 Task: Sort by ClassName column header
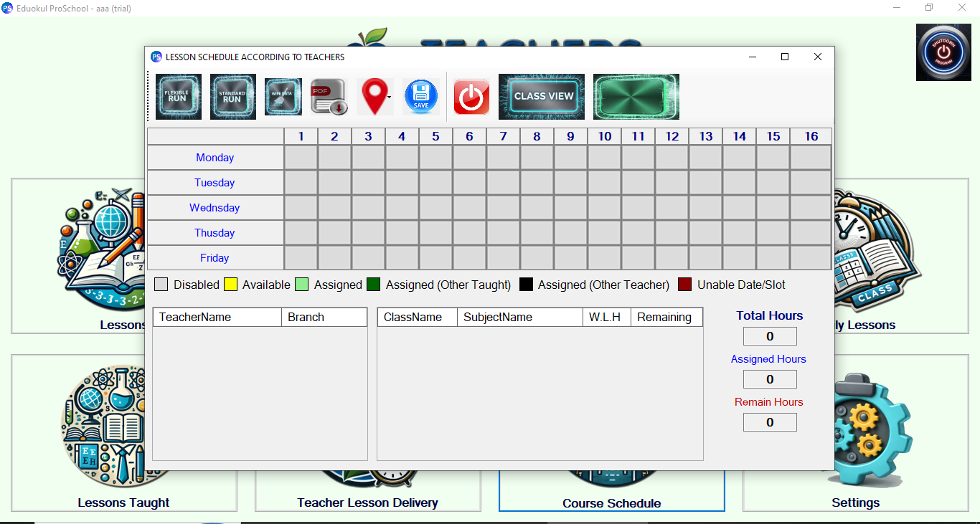tap(418, 317)
